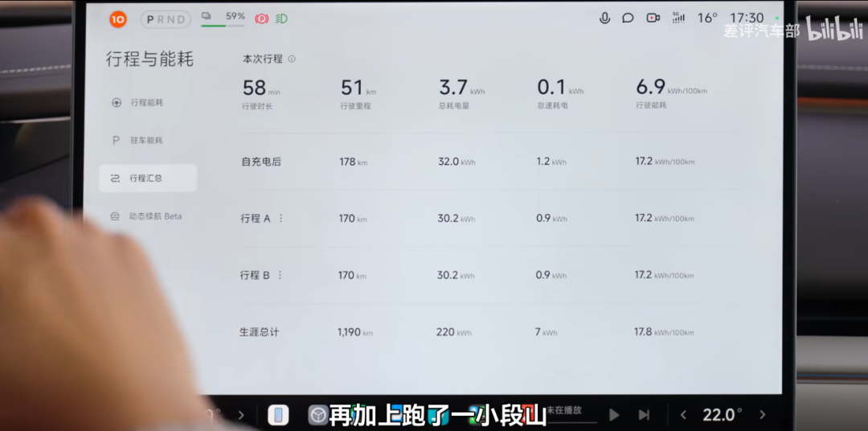The height and width of the screenshot is (431, 868).
Task: Play media with the dock play button
Action: point(614,415)
